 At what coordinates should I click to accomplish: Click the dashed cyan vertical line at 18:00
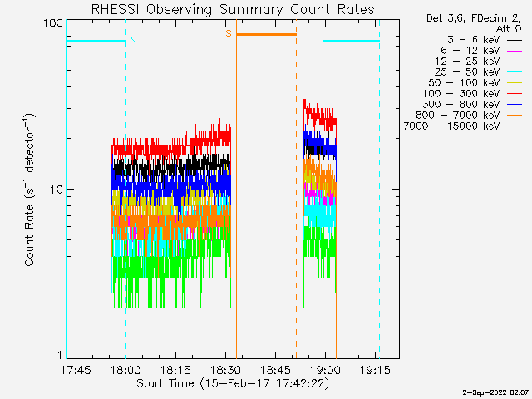coord(126,189)
